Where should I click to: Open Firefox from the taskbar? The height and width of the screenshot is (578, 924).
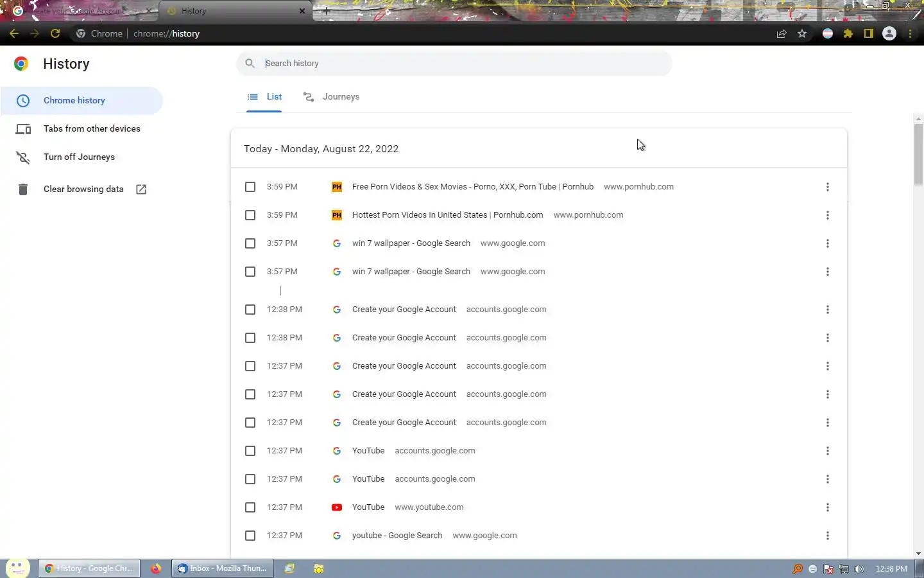[x=156, y=568]
